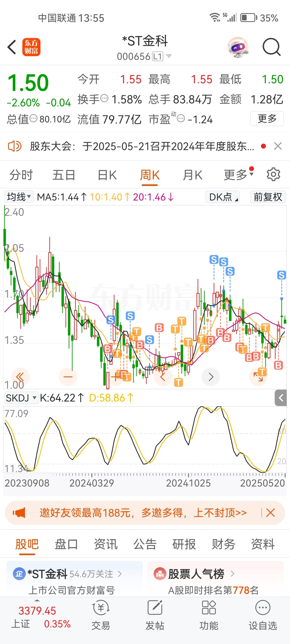Expand chart to fullscreen icon
Image resolution: width=290 pixels, height=644 pixels.
point(258,377)
